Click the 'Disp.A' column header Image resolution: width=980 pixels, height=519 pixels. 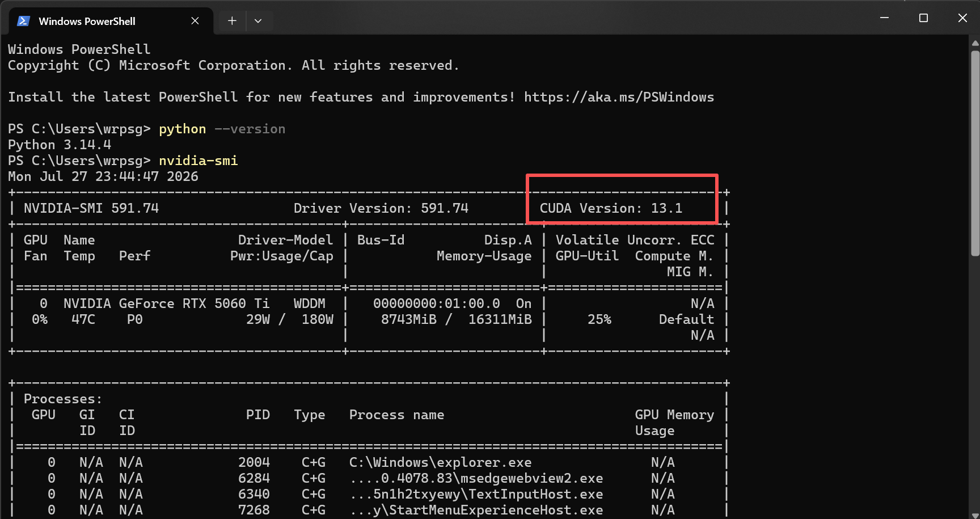click(508, 240)
